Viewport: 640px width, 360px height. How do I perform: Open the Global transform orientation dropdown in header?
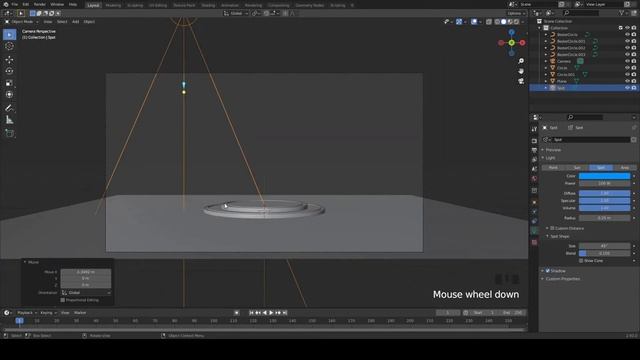tap(236, 13)
